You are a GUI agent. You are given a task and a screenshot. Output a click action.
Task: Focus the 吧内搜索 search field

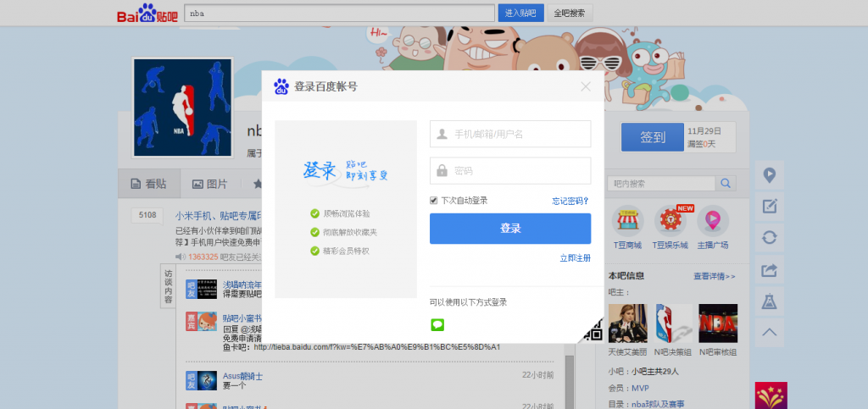pos(662,184)
